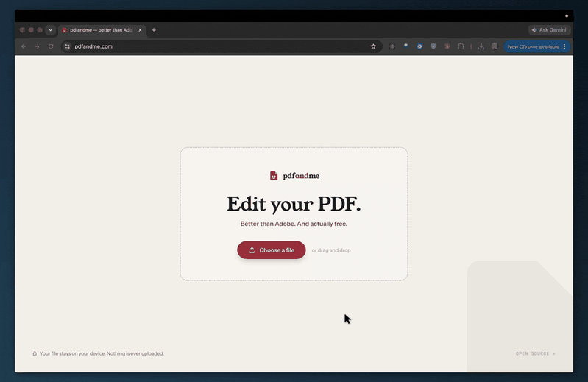Open the Extensions puzzle icon
The width and height of the screenshot is (588, 382).
[461, 46]
